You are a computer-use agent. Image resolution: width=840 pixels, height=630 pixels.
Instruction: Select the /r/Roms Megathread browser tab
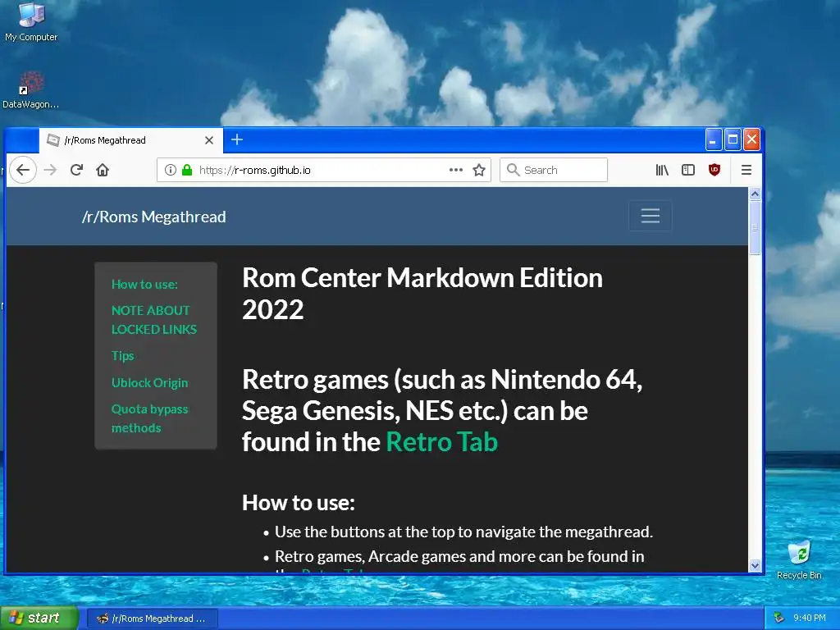click(x=130, y=140)
